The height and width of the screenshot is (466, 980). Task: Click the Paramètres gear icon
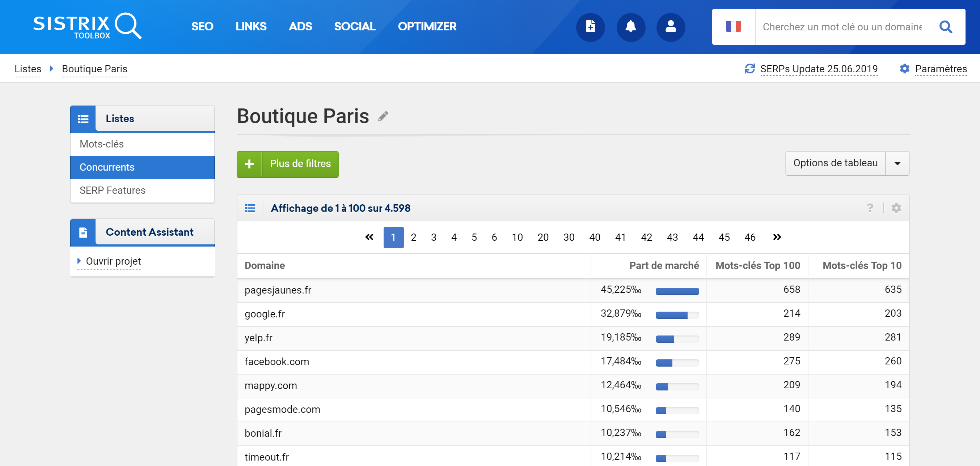click(x=904, y=68)
